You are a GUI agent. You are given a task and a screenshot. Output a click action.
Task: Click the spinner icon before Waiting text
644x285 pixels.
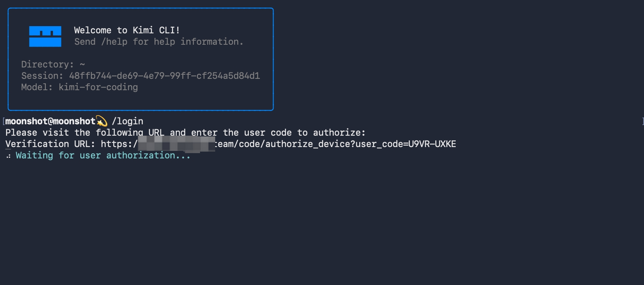click(x=8, y=156)
